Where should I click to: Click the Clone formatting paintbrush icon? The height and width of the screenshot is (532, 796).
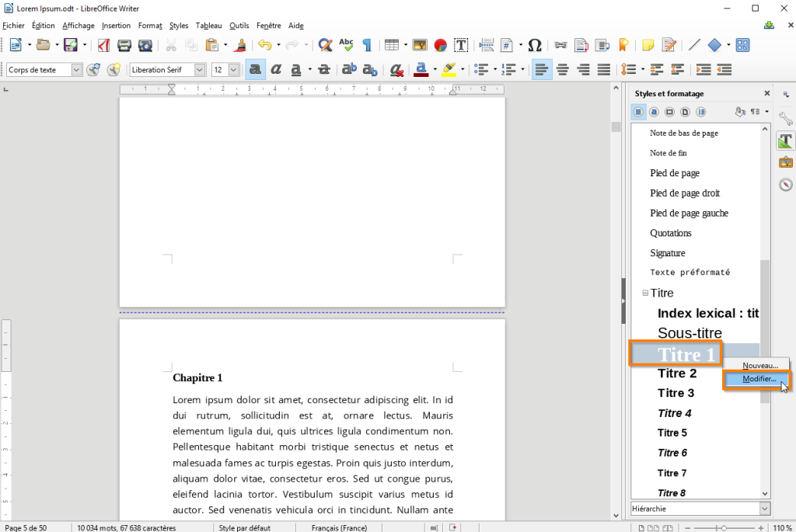(241, 45)
